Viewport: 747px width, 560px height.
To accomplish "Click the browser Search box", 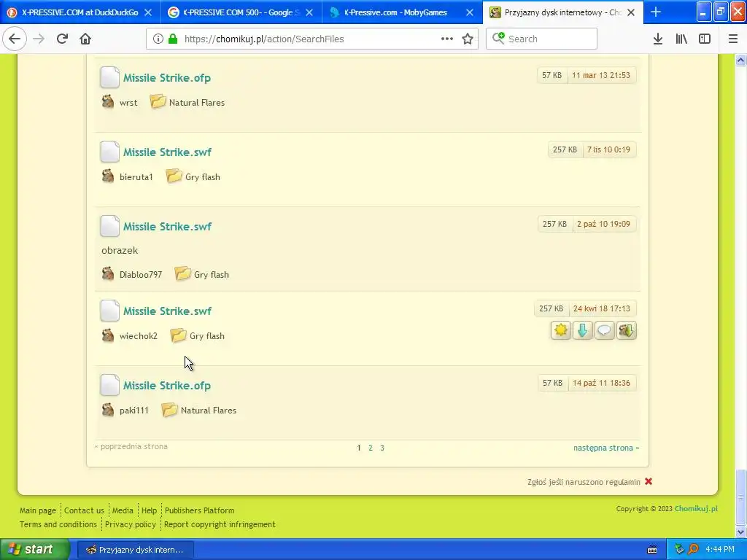I will pyautogui.click(x=542, y=39).
